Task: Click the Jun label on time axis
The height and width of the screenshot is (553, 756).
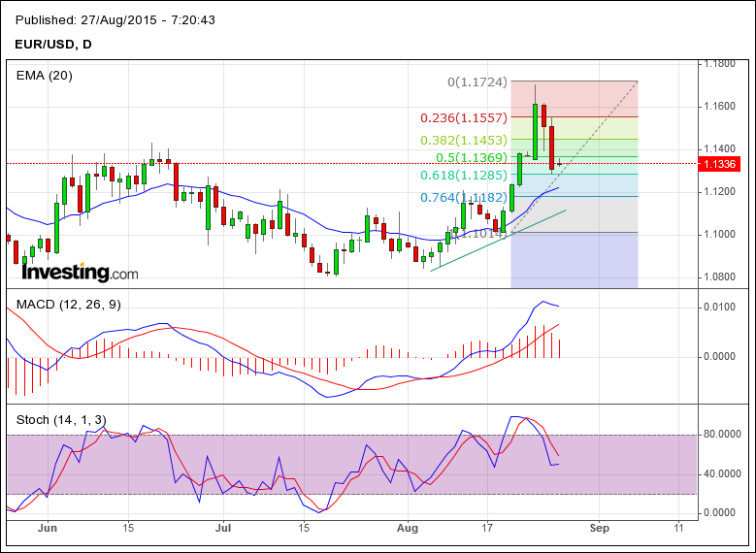Action: tap(48, 529)
